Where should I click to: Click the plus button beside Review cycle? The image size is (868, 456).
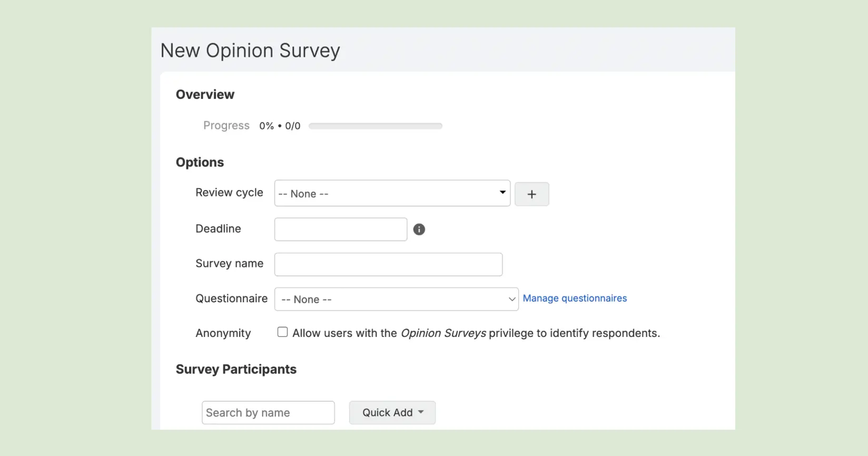coord(531,194)
